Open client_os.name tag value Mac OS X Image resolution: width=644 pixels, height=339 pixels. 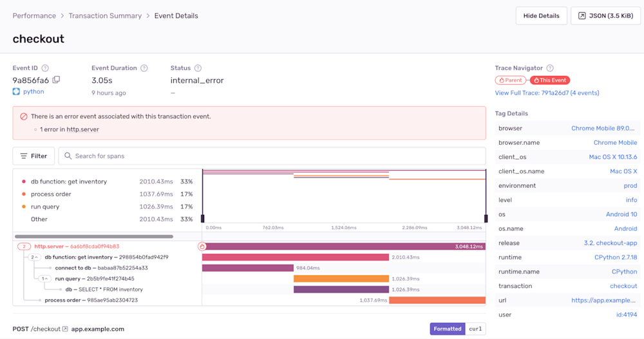tap(623, 171)
